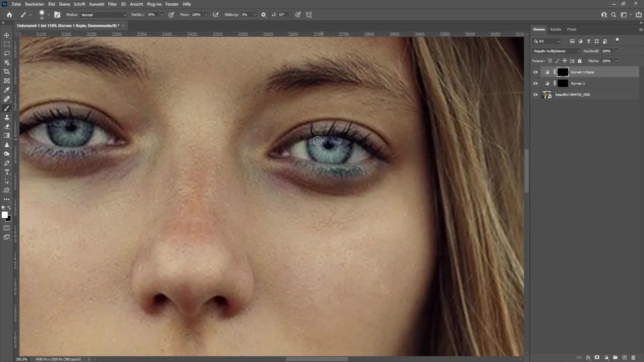This screenshot has width=644, height=362.
Task: Select the Clone Stamp tool
Action: click(x=7, y=117)
